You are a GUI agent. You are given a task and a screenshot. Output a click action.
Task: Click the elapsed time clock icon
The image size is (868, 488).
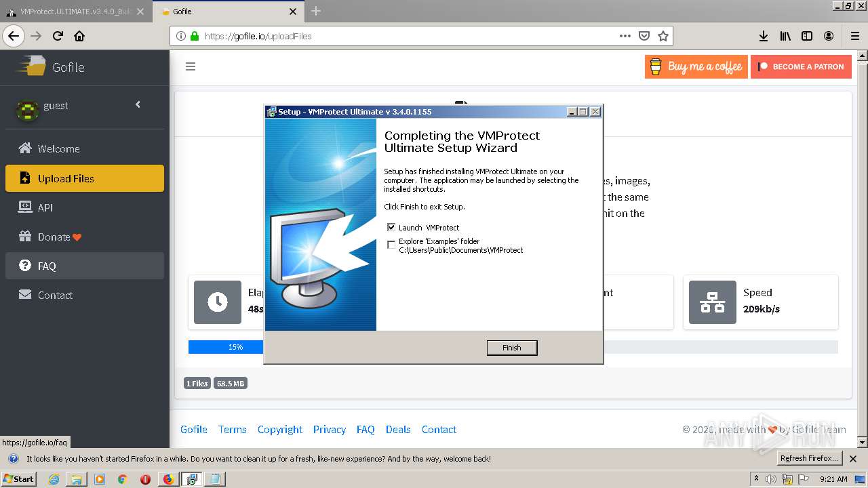click(218, 302)
